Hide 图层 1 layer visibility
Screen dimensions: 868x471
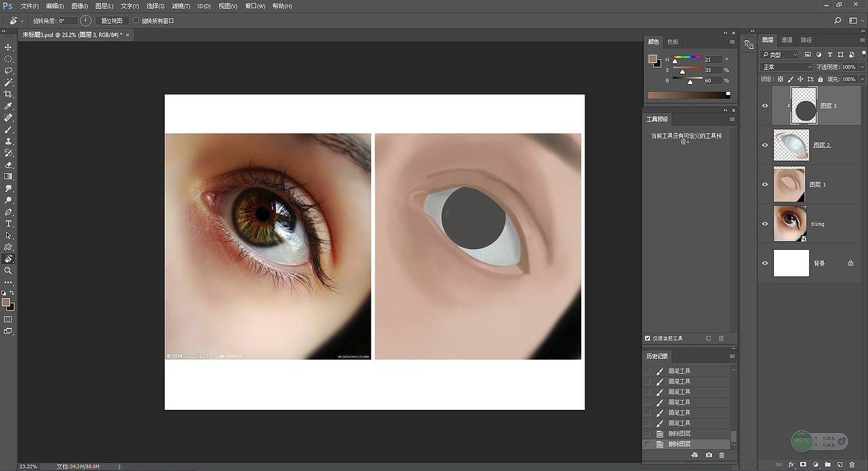click(765, 185)
